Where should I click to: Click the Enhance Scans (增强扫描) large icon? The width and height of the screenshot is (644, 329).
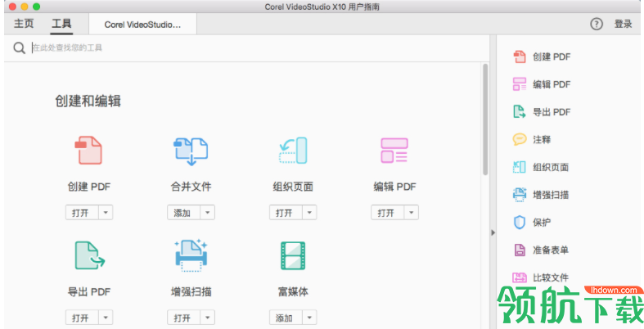[x=191, y=255]
